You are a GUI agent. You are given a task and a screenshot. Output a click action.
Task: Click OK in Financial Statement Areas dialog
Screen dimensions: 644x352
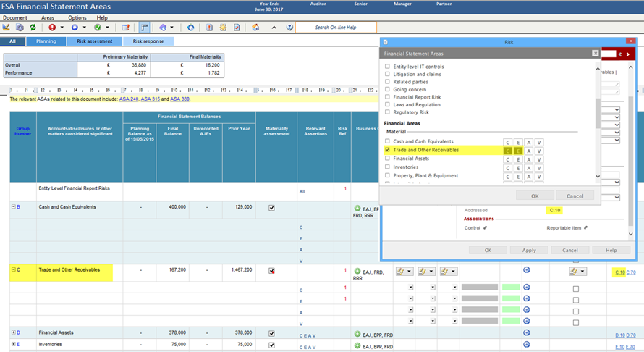pos(535,196)
